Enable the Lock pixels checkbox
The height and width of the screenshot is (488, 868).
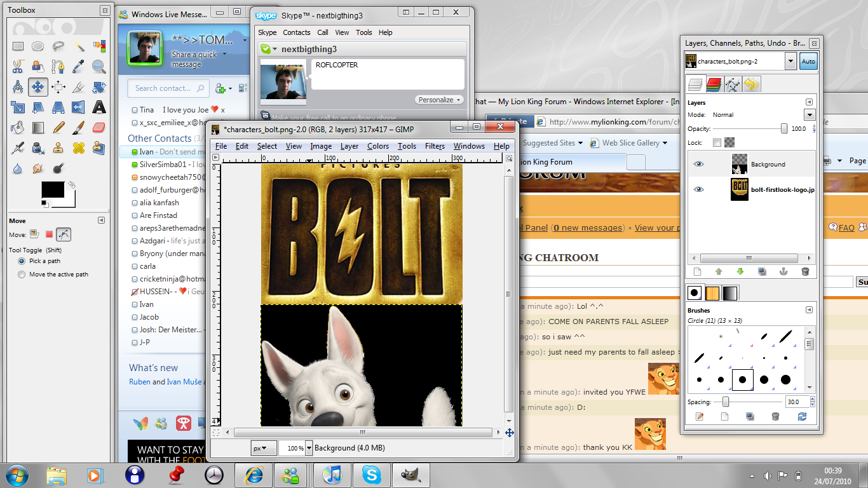(717, 143)
